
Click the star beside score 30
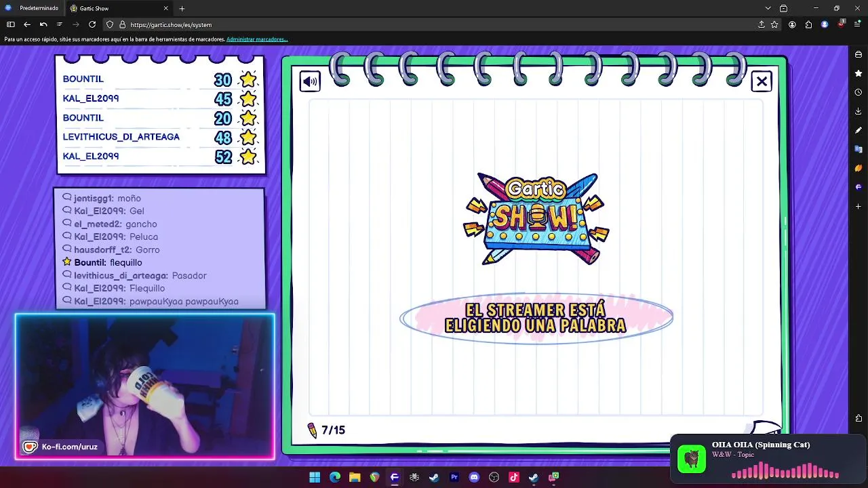pyautogui.click(x=248, y=79)
